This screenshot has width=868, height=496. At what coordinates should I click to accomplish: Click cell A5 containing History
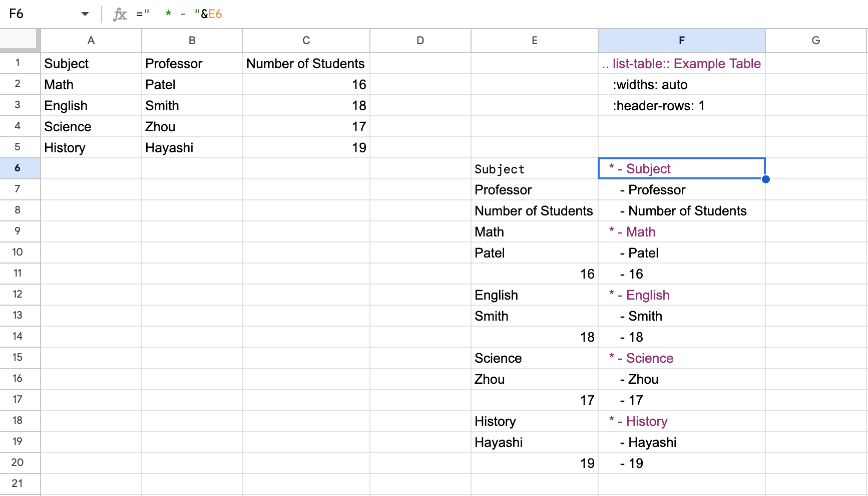91,148
